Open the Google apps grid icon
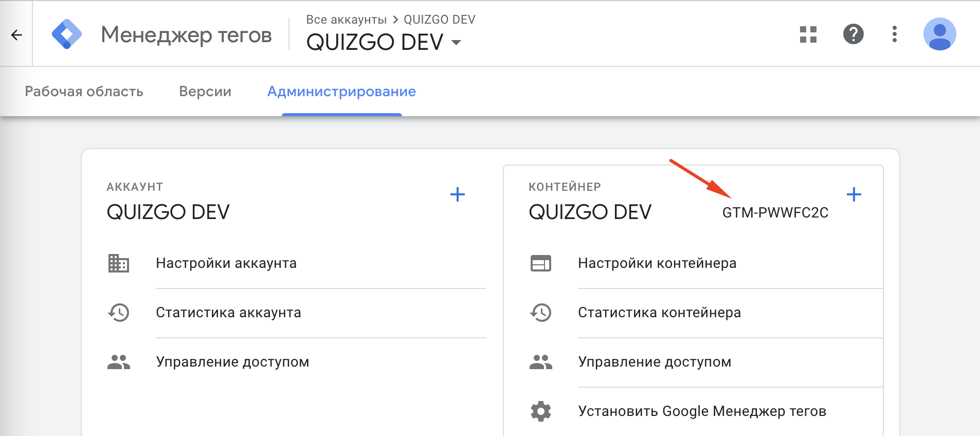 (808, 34)
